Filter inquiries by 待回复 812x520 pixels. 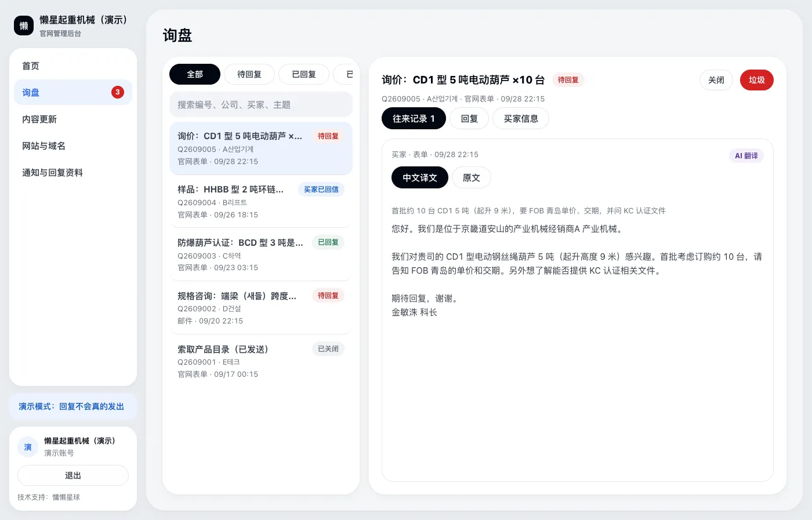(249, 74)
